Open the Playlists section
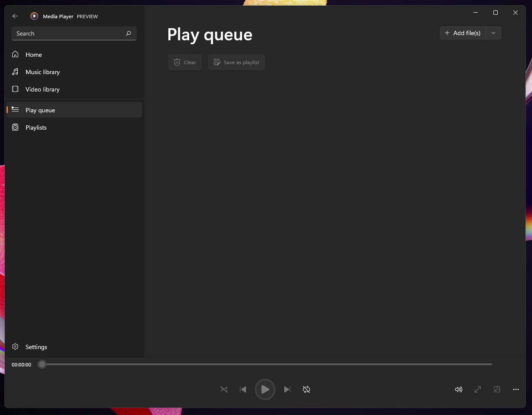 point(74,127)
